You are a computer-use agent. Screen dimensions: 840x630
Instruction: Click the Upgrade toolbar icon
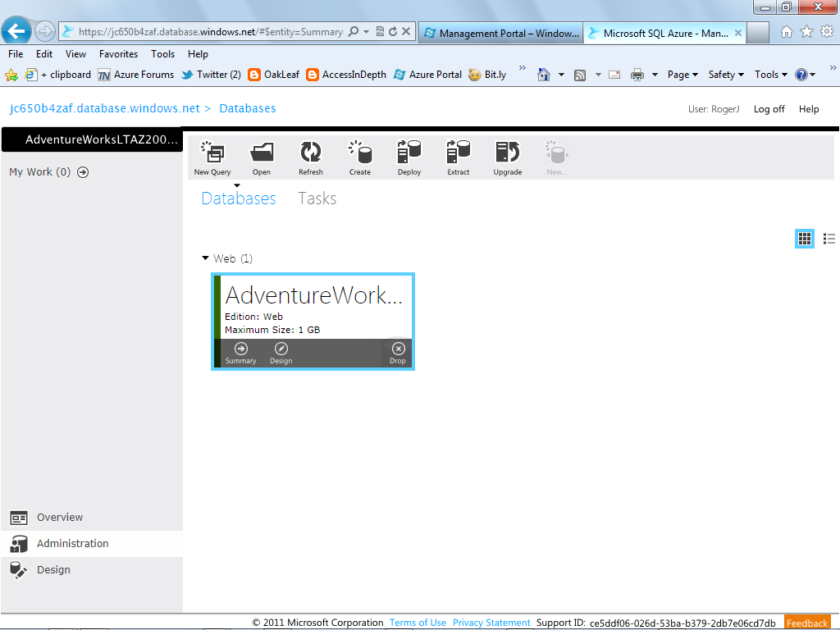[507, 157]
